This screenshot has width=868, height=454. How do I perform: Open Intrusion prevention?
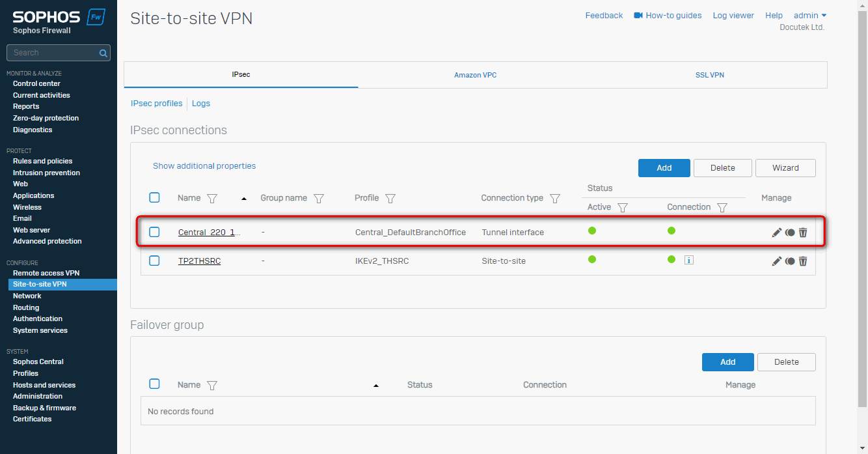tap(46, 173)
